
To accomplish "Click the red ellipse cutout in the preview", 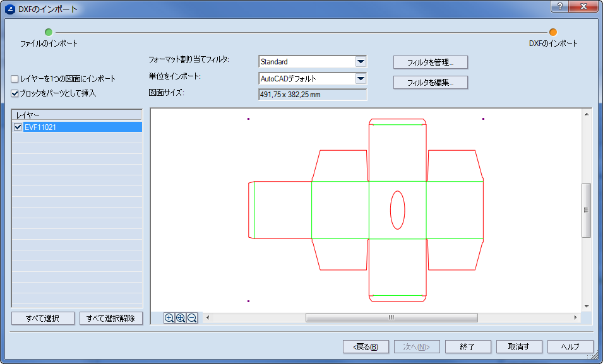I will click(x=397, y=210).
